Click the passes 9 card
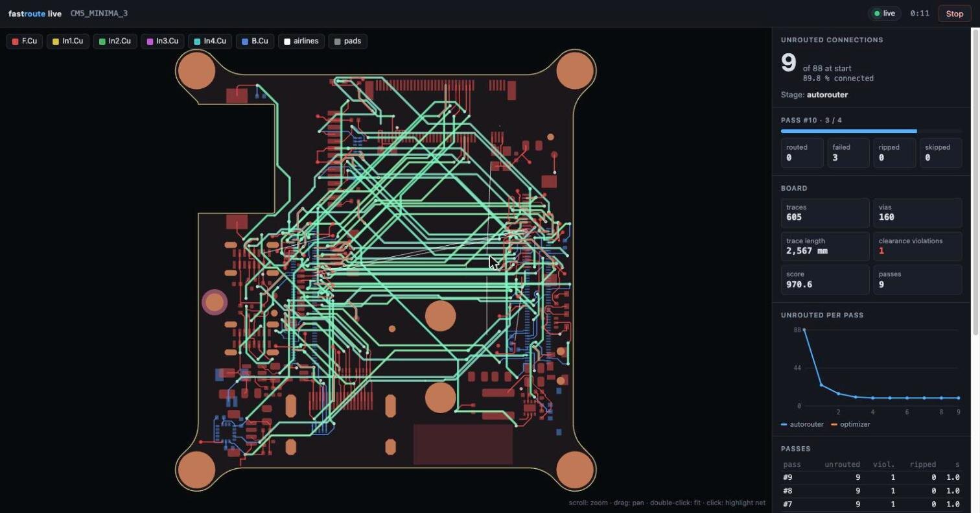The image size is (980, 513). [x=918, y=280]
